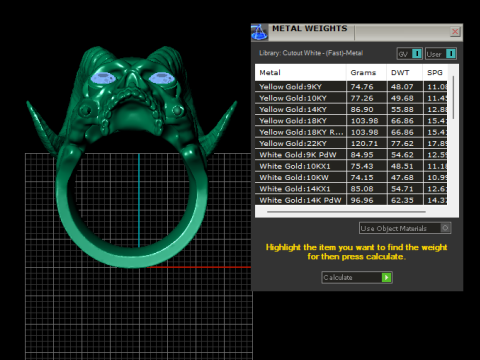This screenshot has height=360, width=480.
Task: Click DWT value 55.88
Action: pos(402,109)
